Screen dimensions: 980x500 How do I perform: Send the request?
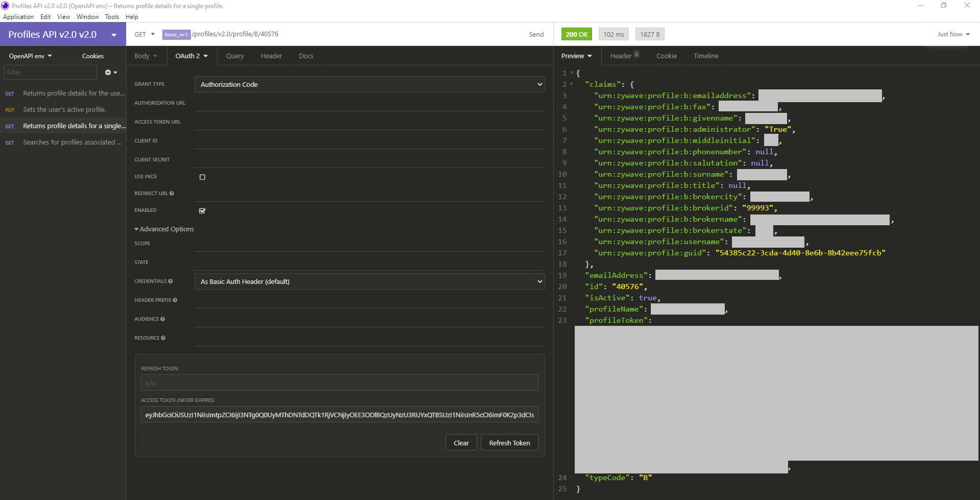(536, 35)
